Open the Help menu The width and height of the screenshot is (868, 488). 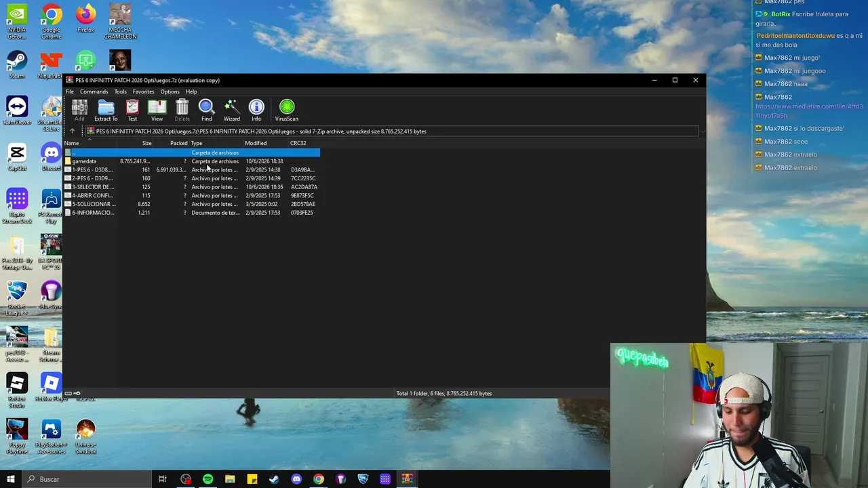pos(191,91)
